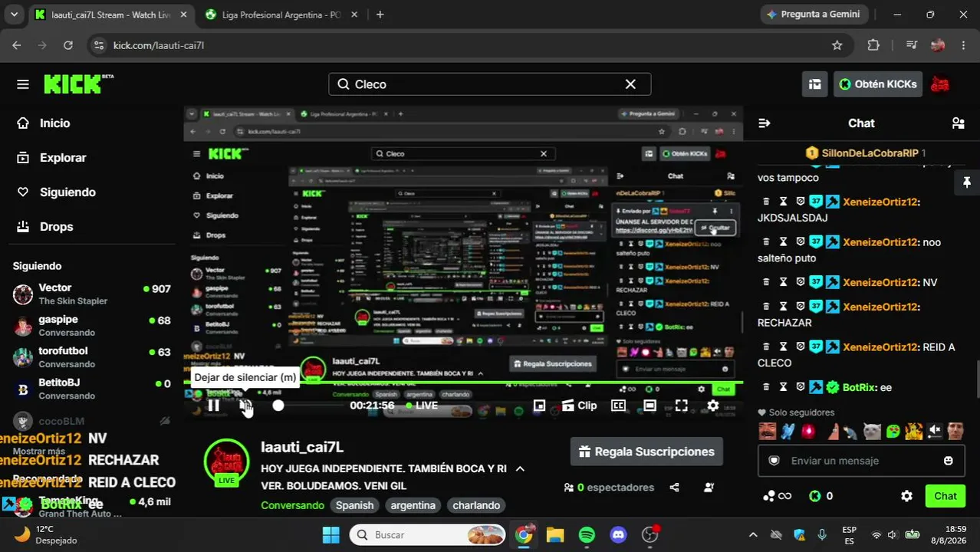
Task: Reload the kick.com page
Action: 68,45
